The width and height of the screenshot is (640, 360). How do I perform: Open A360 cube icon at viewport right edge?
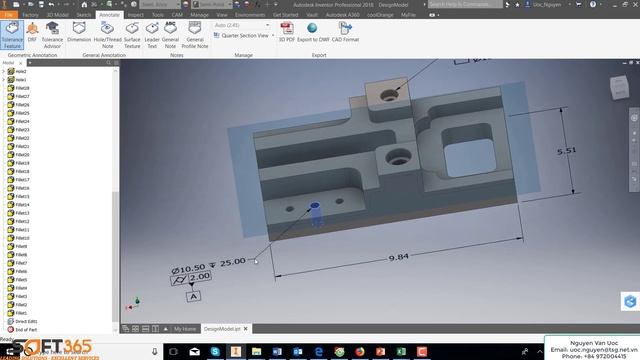click(630, 301)
